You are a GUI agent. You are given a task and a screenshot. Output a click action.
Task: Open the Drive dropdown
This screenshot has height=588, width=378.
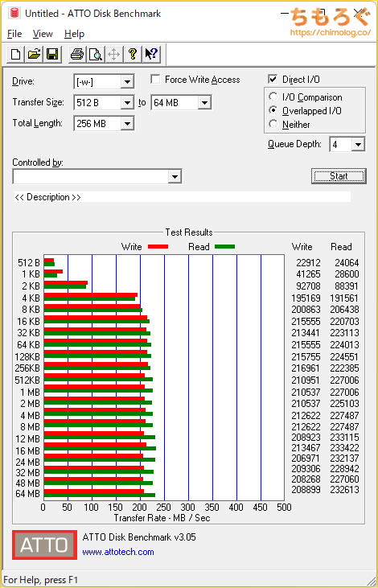tap(128, 82)
